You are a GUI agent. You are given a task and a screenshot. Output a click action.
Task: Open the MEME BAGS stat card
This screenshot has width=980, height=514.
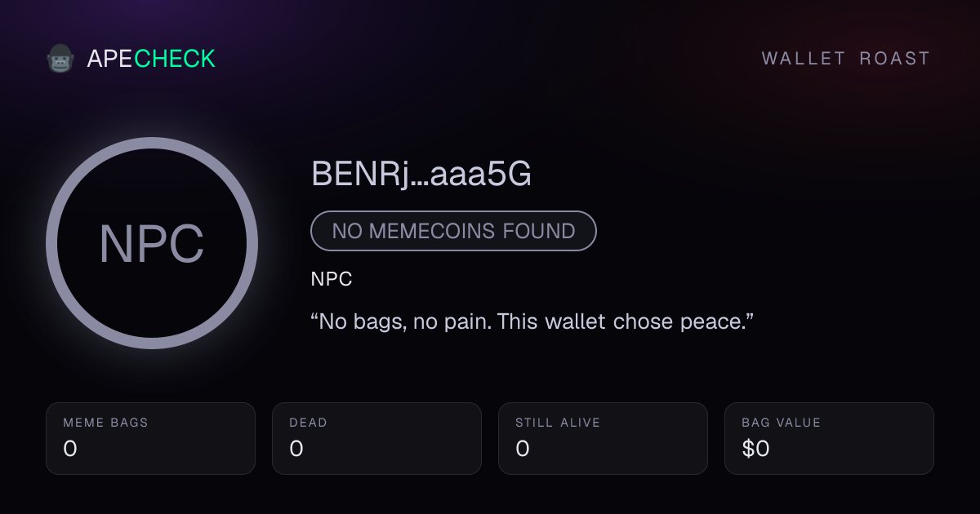[150, 438]
